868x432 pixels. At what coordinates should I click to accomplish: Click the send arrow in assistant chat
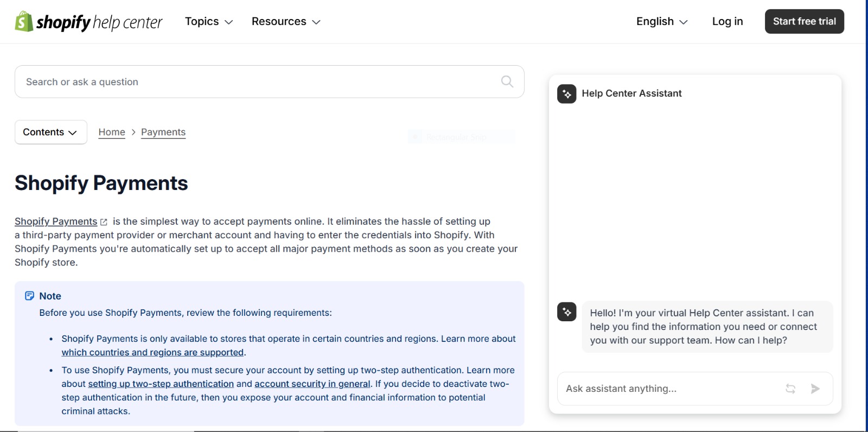(815, 389)
